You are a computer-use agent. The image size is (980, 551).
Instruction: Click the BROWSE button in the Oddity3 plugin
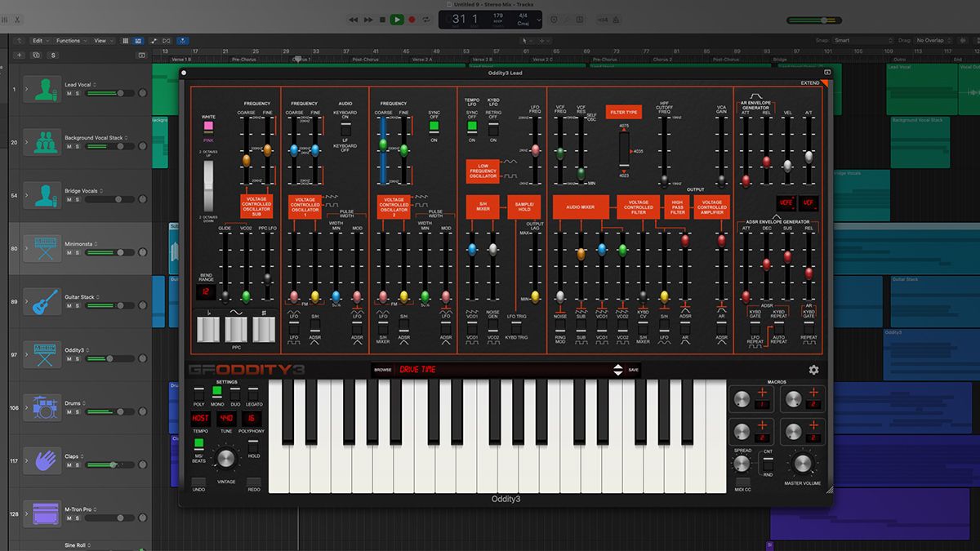pos(384,370)
